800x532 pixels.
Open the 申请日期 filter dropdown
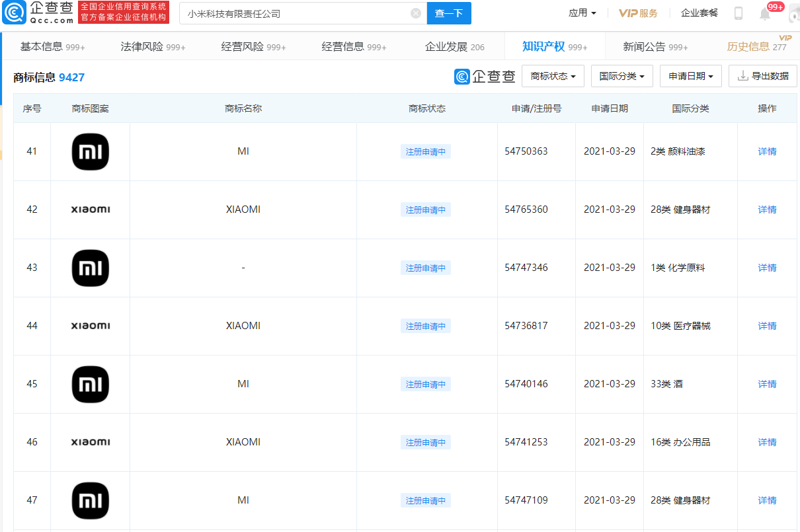690,76
